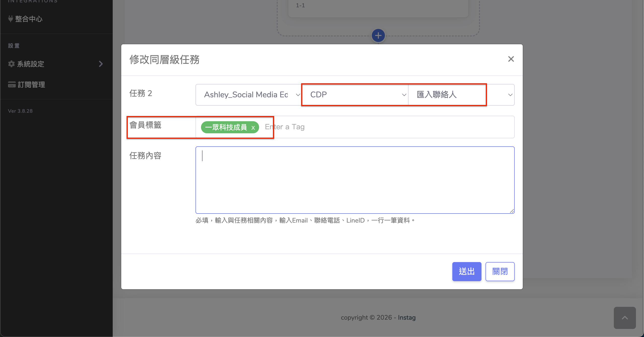The image size is (644, 337).
Task: Open the CDP category dropdown
Action: coord(355,95)
